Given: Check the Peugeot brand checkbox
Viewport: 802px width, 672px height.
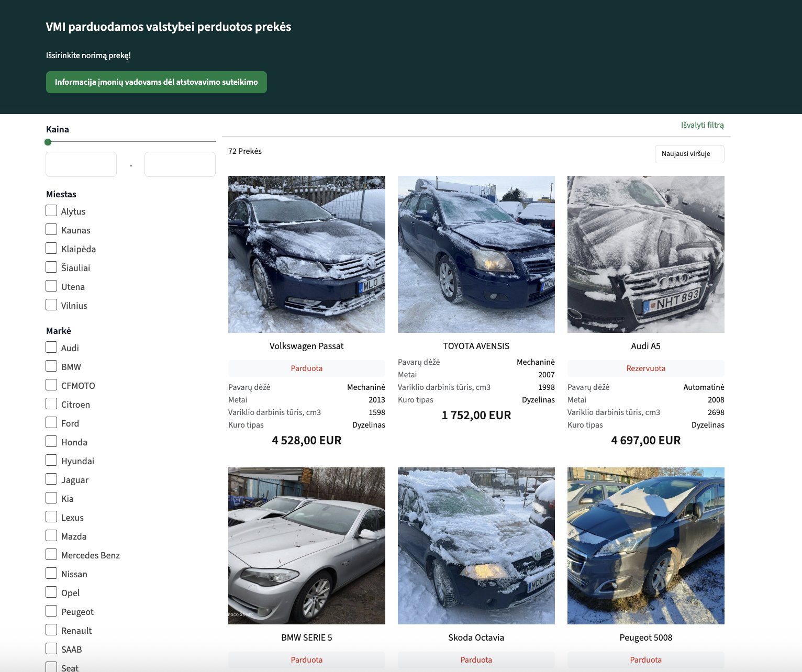Looking at the screenshot, I should point(51,611).
